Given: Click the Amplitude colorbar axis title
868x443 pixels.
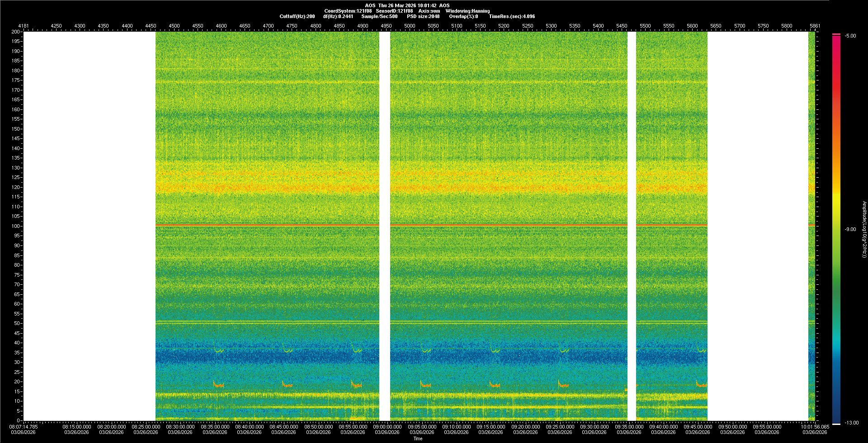Looking at the screenshot, I should coord(864,229).
